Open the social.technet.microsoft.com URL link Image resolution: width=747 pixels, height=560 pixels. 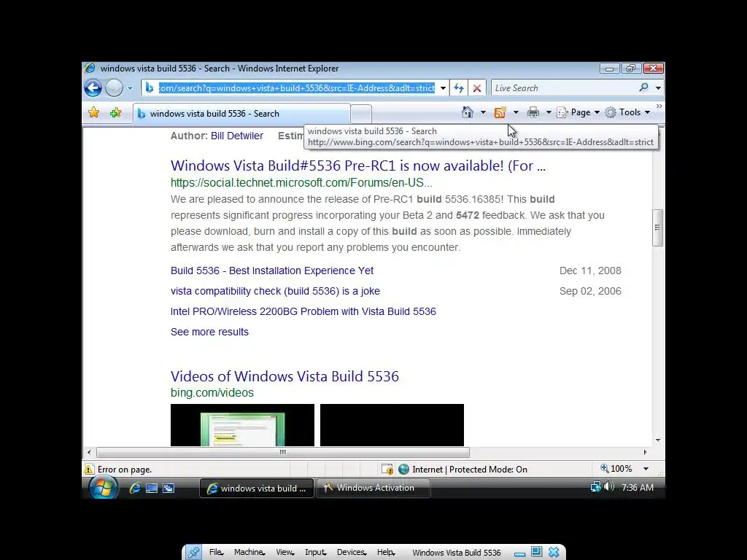[x=301, y=183]
